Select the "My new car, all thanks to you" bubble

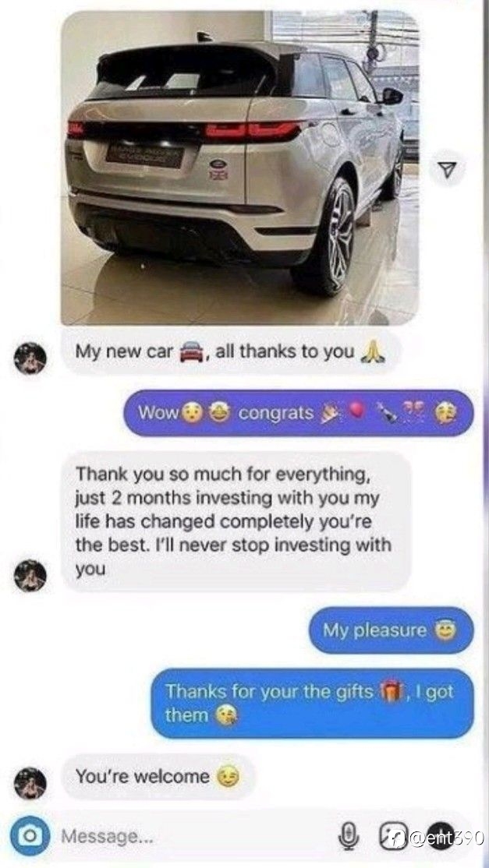tap(230, 351)
